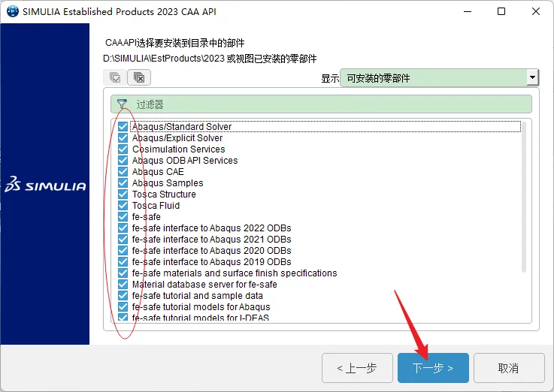Select the fe-safe materials and surface finish specifications label
This screenshot has height=392, width=554.
pos(235,273)
